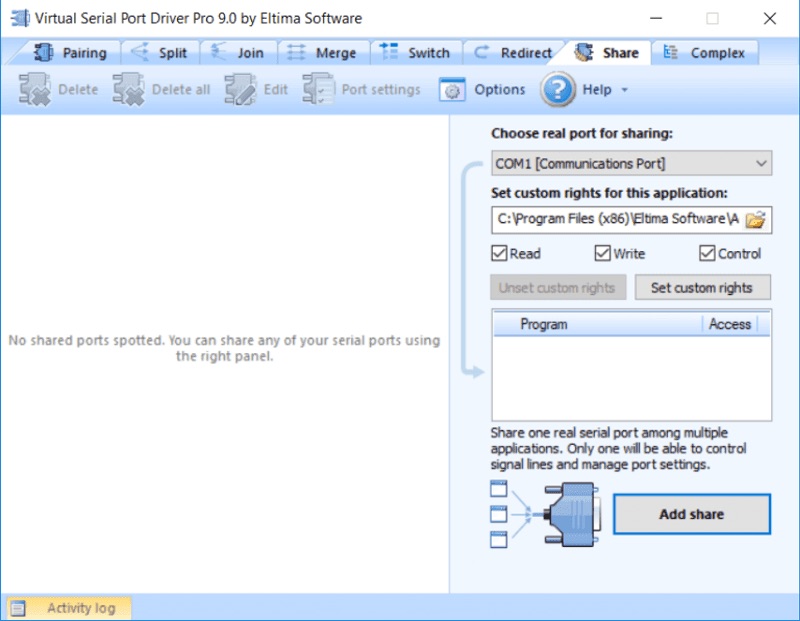Click the Edit toolbar icon

240,89
